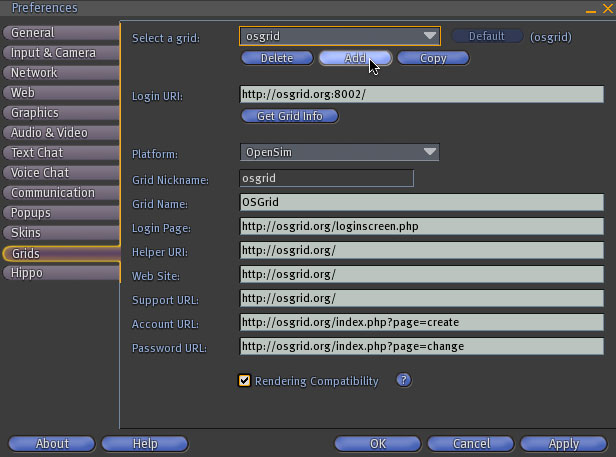Click the Get Grid Info button
616x457 pixels.
pos(290,116)
